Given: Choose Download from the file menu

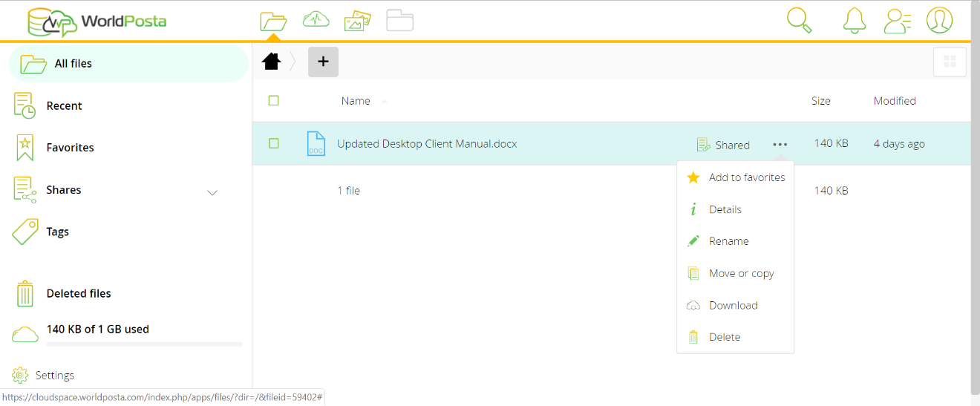Looking at the screenshot, I should pyautogui.click(x=736, y=305).
